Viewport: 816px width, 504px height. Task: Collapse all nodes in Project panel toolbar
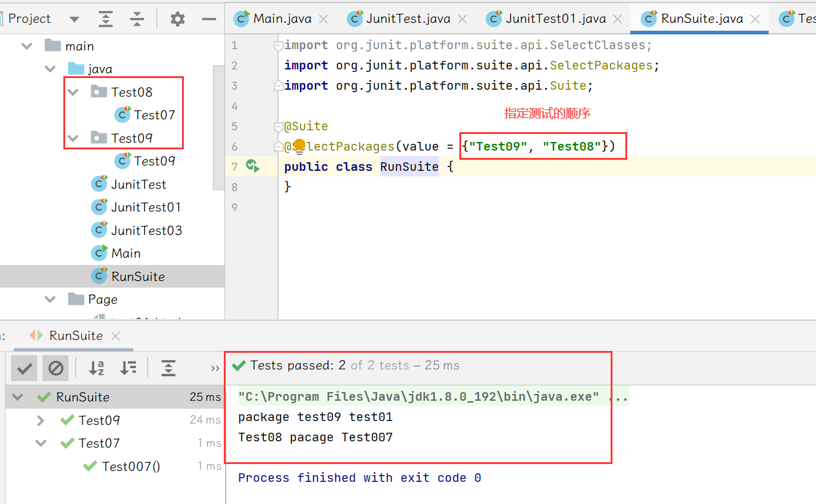137,19
